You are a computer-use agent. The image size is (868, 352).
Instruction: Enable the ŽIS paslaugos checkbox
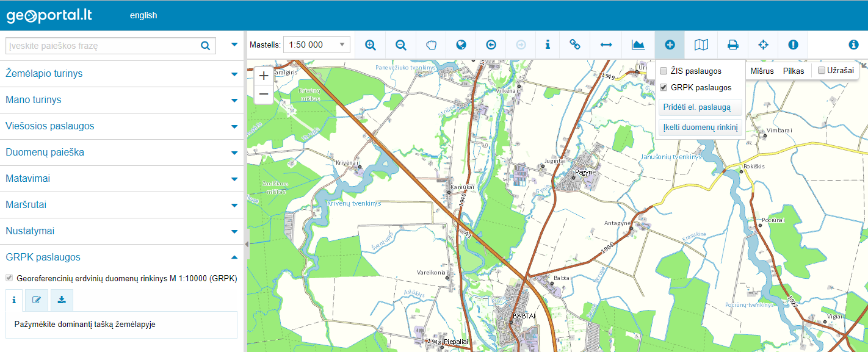[664, 71]
